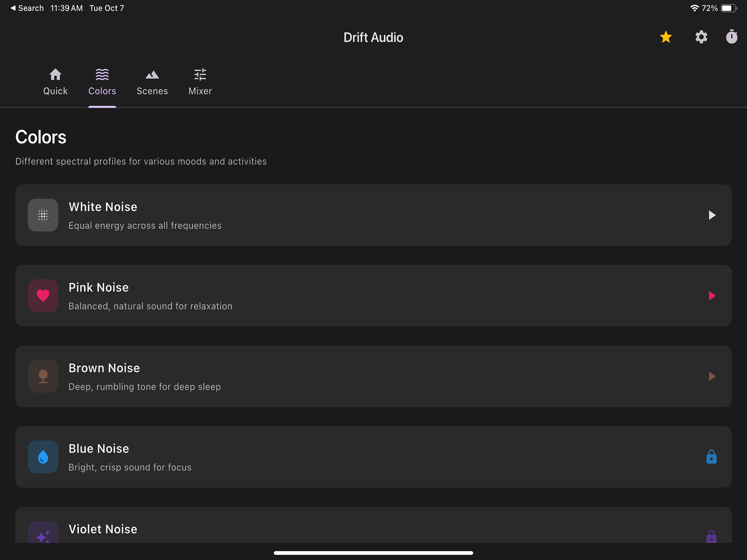This screenshot has width=747, height=560.
Task: Switch to the Quick tab
Action: (55, 82)
